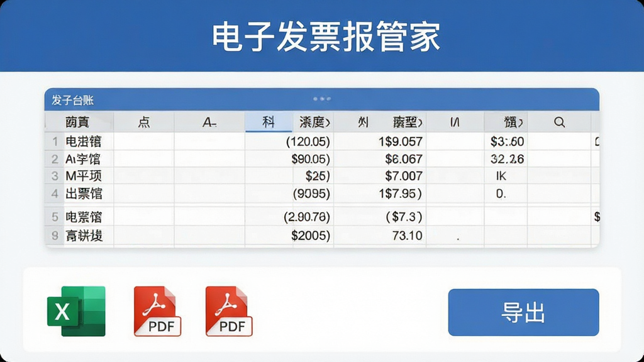Select row number 2 header
The image size is (644, 362).
click(x=55, y=159)
